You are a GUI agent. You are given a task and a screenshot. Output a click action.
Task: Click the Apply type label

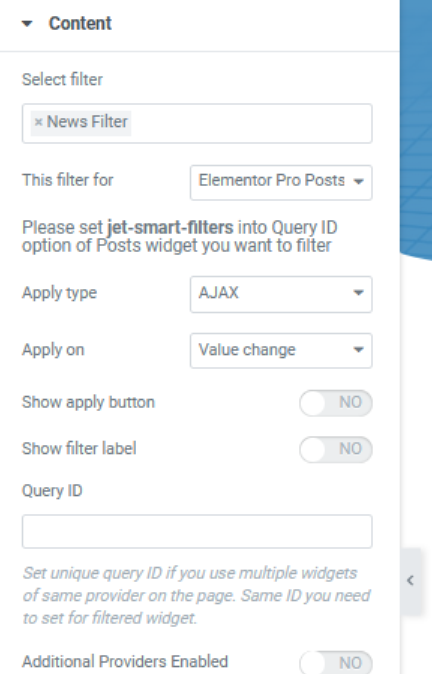(x=59, y=293)
